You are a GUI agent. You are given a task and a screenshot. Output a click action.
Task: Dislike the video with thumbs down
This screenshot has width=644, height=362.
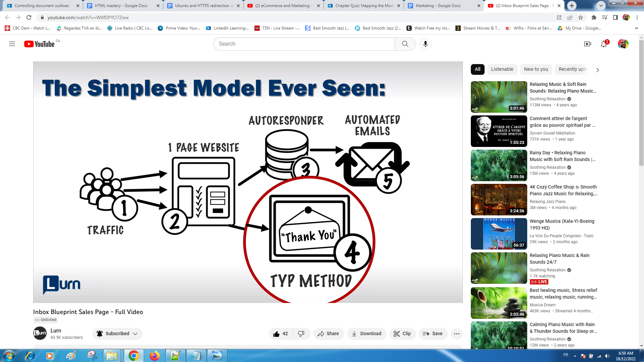coord(301,333)
